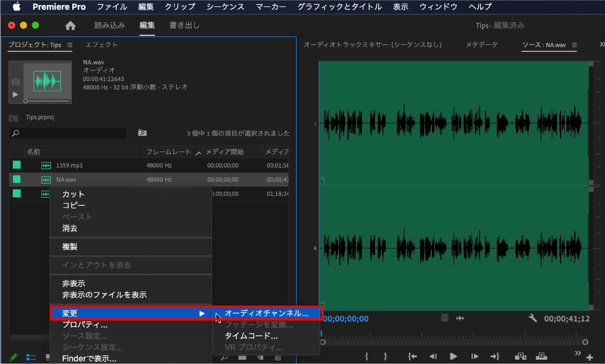Click the drag-audio-only waveform icon
The height and width of the screenshot is (364, 605).
[460, 318]
